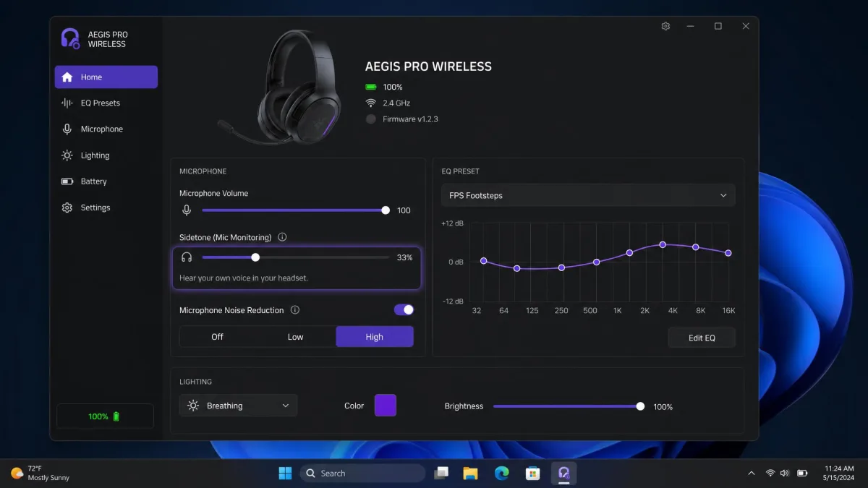Open the Settings page
Image resolution: width=868 pixels, height=488 pixels.
106,207
